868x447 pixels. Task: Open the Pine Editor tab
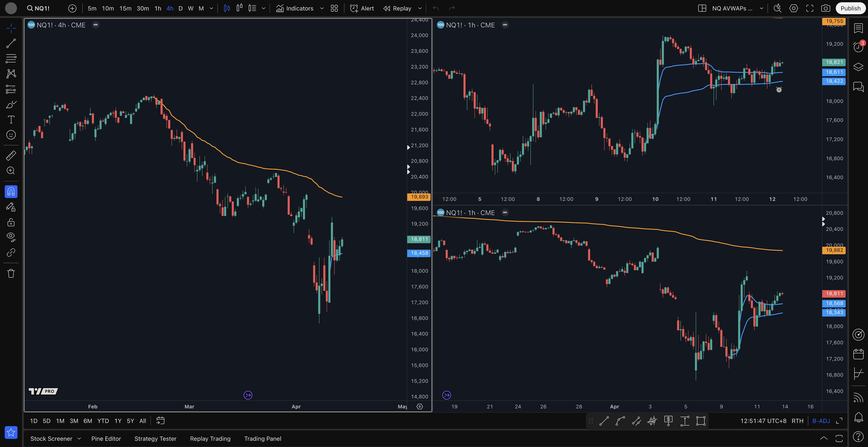pos(106,439)
